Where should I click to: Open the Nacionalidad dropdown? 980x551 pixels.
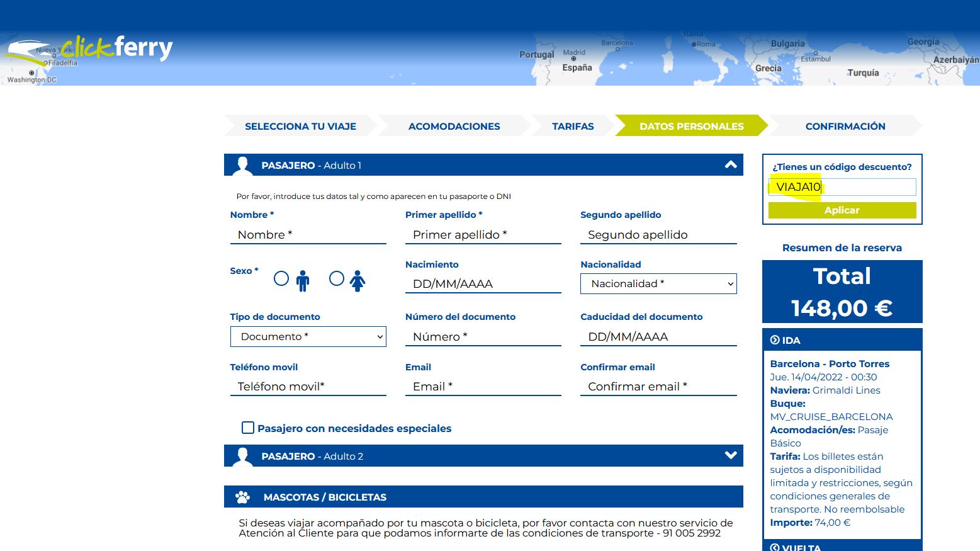(x=658, y=283)
